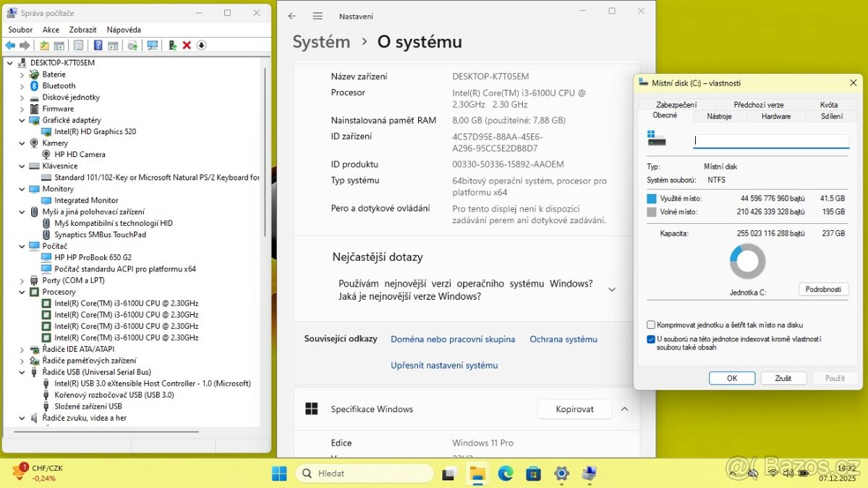Viewport: 868px width, 488px height.
Task: Click the blue help icon in toolbar
Action: pos(98,46)
